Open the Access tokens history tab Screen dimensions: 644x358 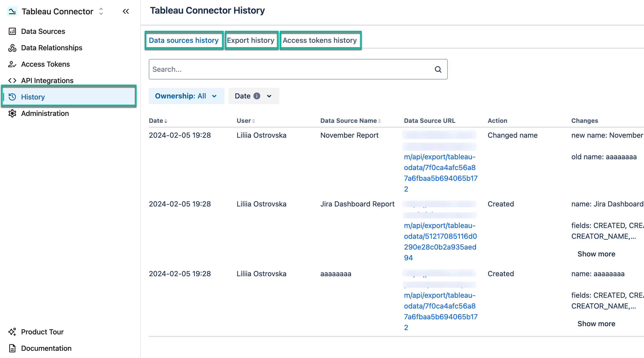coord(319,40)
